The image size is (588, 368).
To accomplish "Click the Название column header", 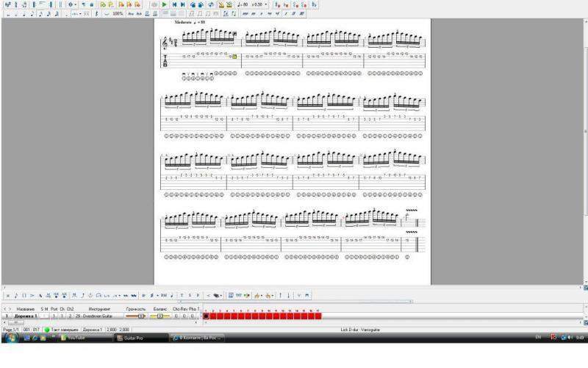I will pyautogui.click(x=26, y=309).
